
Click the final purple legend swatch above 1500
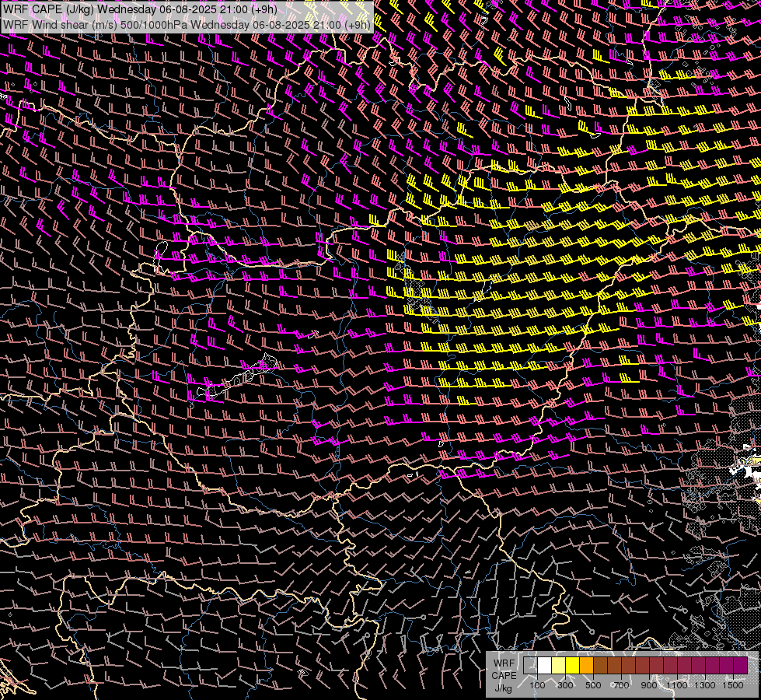(x=740, y=666)
